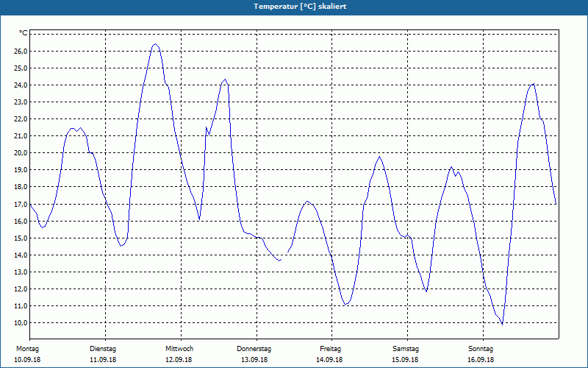Select the 14,0 axis value
Viewport: 588px width, 368px height.
pos(21,255)
